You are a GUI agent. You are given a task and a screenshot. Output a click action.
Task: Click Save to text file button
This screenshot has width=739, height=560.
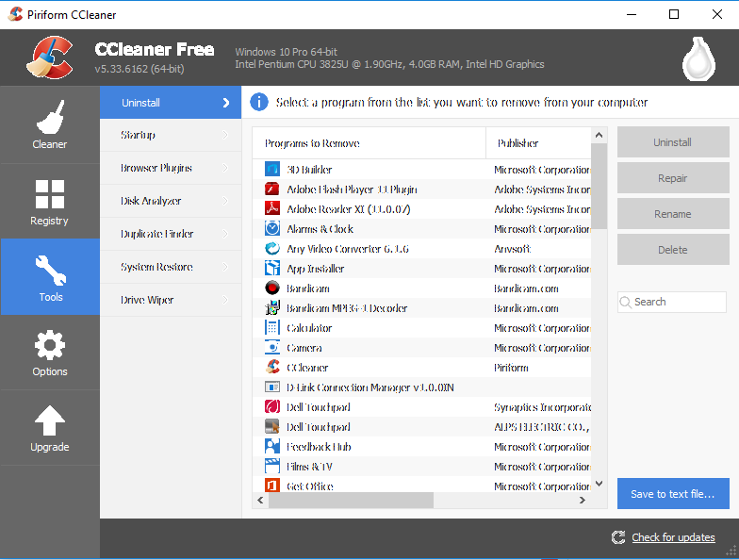click(673, 494)
